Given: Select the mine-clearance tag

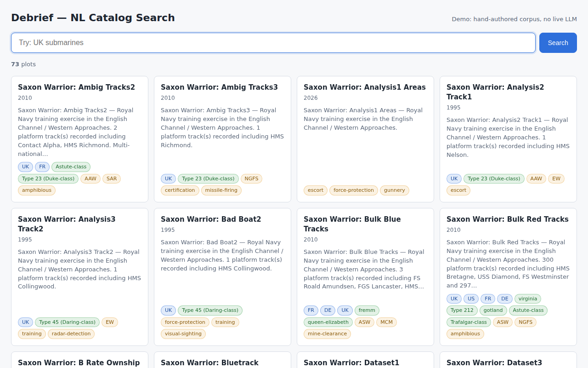Looking at the screenshot, I should tap(327, 334).
